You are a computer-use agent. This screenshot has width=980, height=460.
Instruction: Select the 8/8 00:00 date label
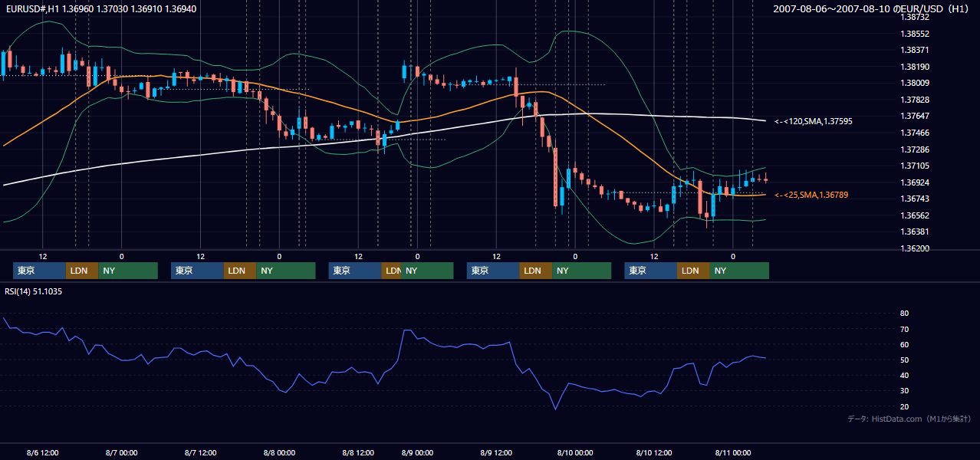[x=279, y=452]
